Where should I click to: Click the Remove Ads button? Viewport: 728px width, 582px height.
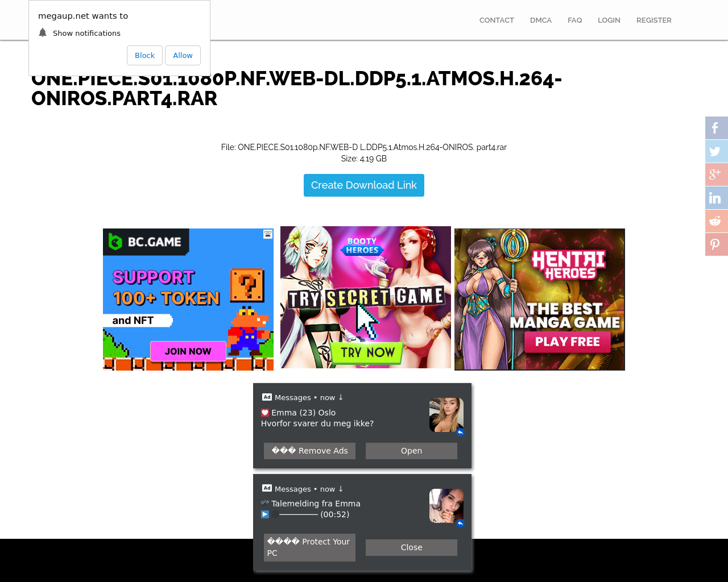point(309,451)
